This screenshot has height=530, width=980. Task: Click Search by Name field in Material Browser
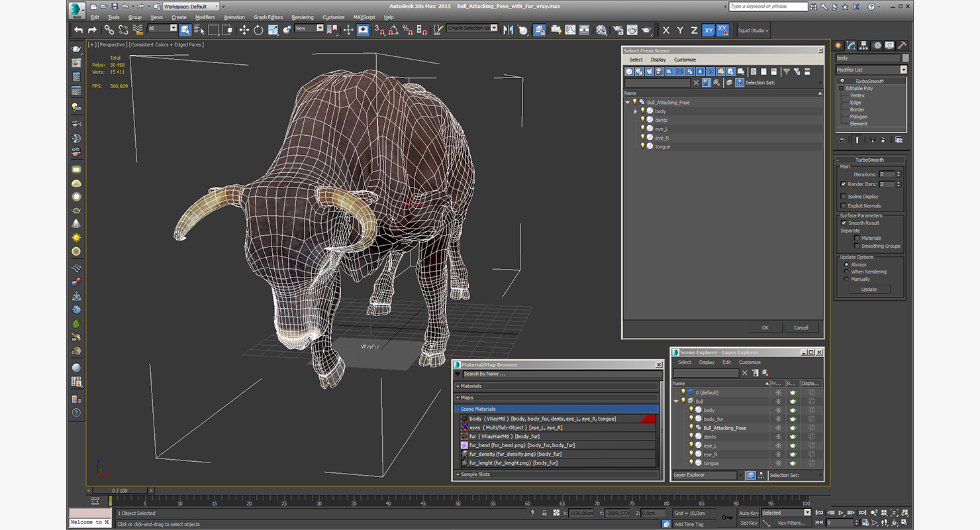(x=562, y=374)
